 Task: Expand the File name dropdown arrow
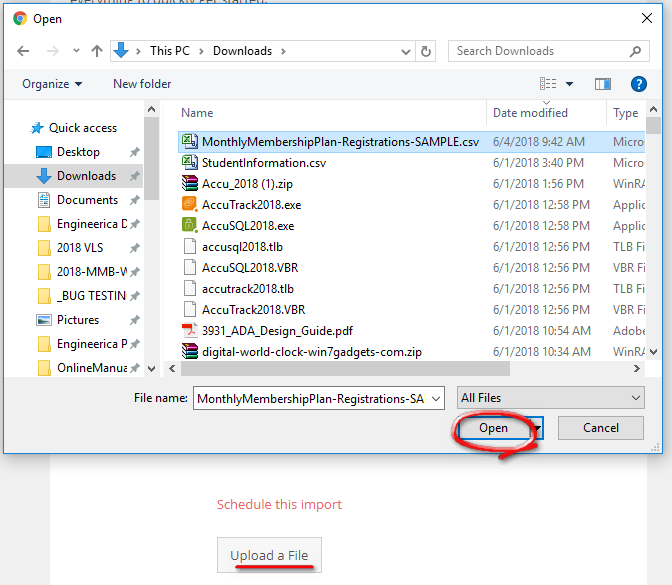pos(436,399)
